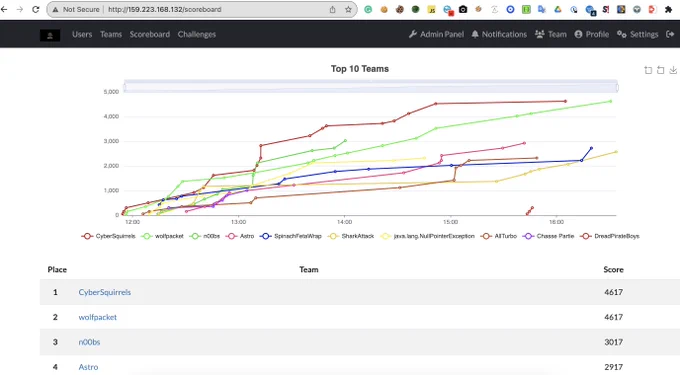Toggle CyberSquirrels series in chart legend

pos(108,236)
